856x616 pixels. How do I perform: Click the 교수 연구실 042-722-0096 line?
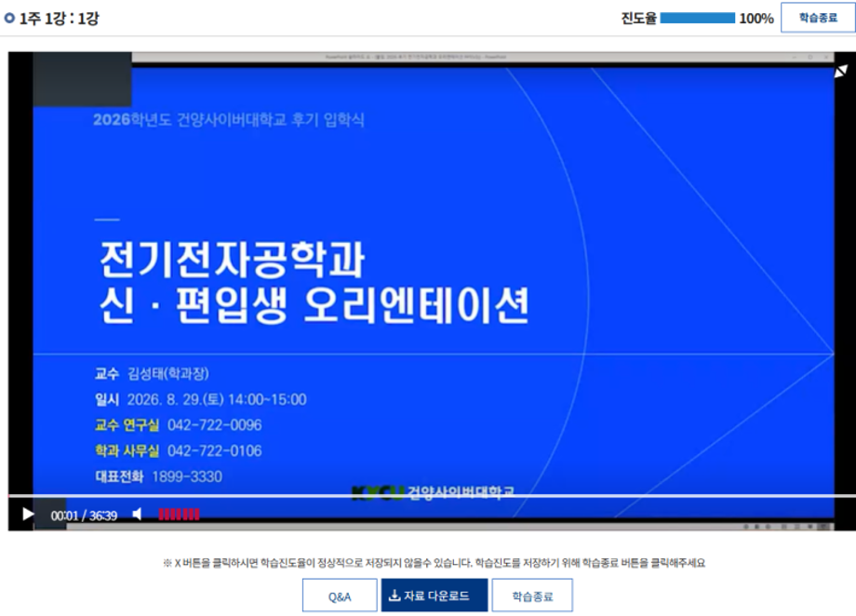[178, 425]
